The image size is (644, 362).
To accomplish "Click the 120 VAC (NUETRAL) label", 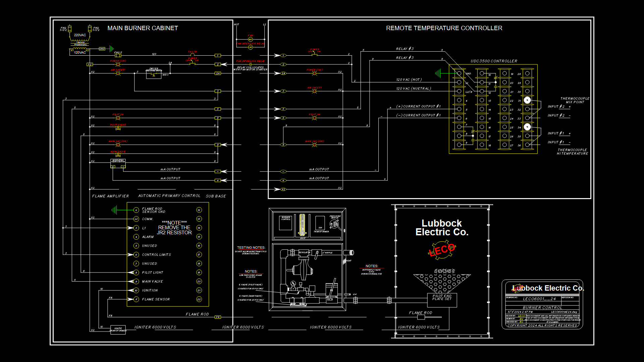I will [x=414, y=89].
